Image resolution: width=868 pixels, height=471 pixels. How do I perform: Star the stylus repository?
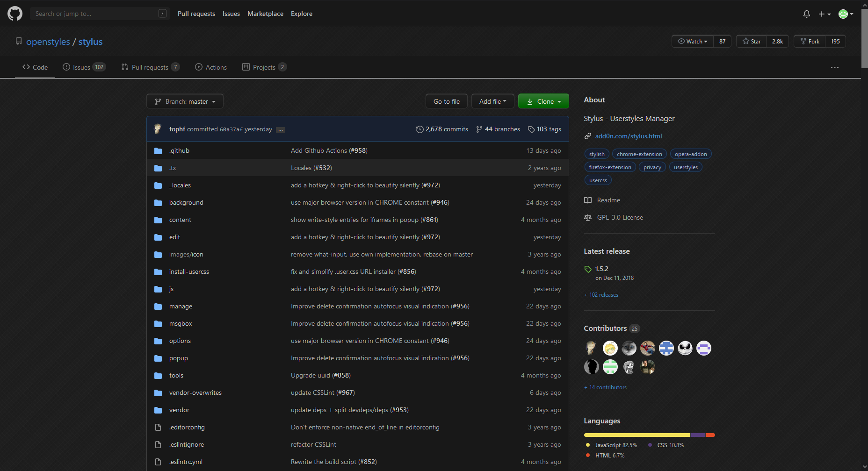(x=752, y=41)
